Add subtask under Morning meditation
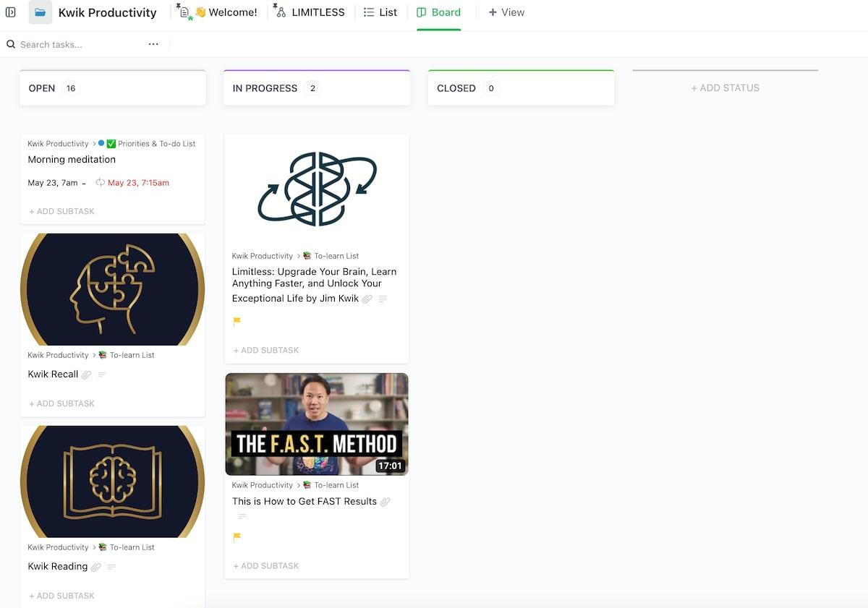The height and width of the screenshot is (608, 868). point(62,212)
